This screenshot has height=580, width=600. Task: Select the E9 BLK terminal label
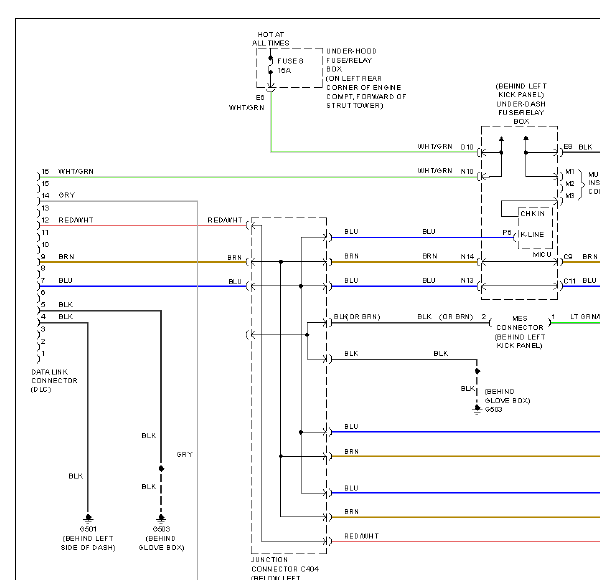[x=578, y=147]
